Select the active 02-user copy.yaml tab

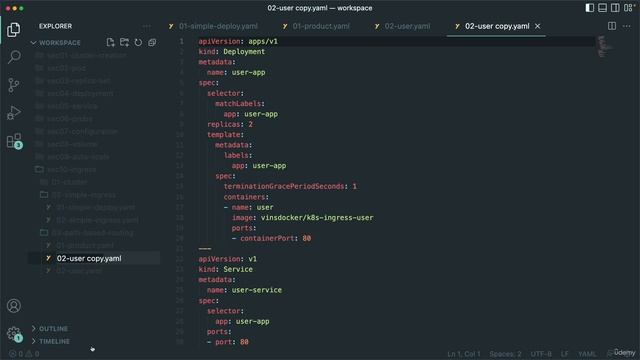click(497, 26)
